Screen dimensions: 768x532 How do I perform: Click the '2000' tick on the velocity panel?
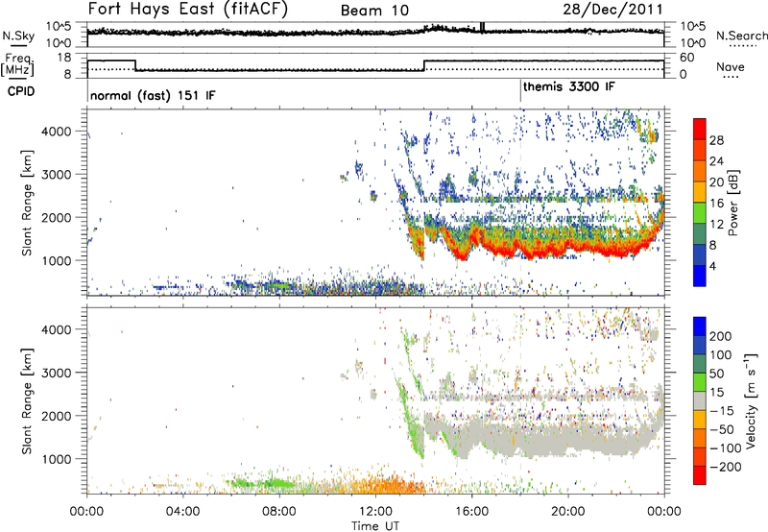(x=56, y=416)
